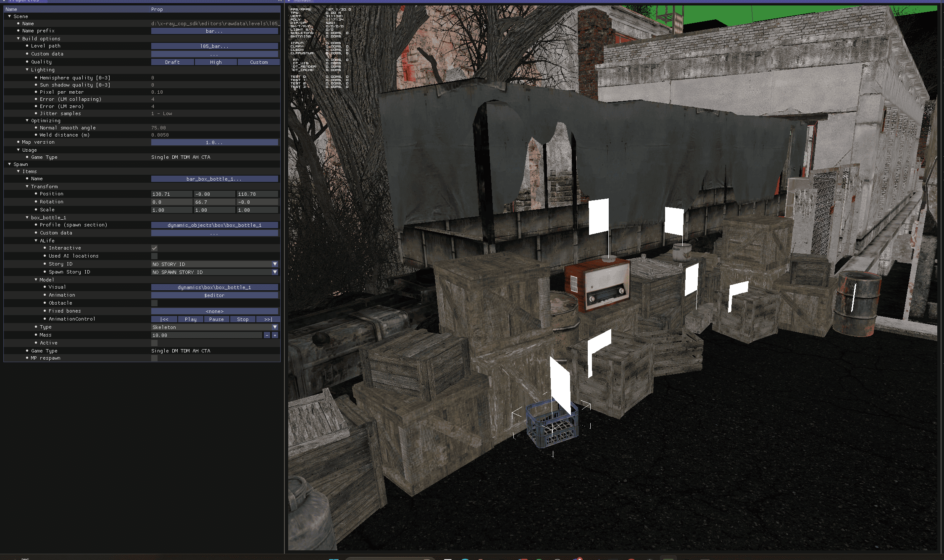Click the Position X value field
The height and width of the screenshot is (560, 944).
coord(171,194)
